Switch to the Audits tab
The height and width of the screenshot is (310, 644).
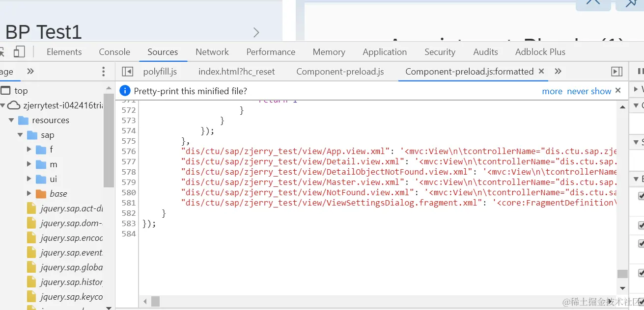click(x=485, y=52)
